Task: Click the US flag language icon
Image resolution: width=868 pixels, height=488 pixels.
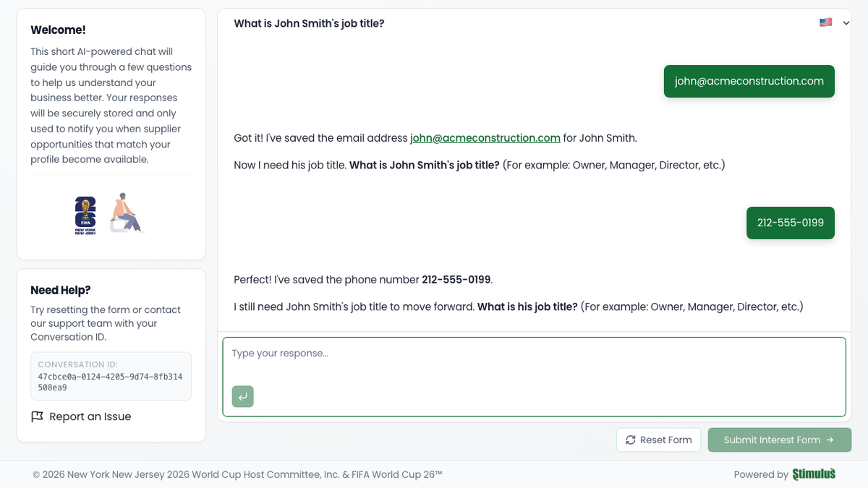Action: (825, 22)
